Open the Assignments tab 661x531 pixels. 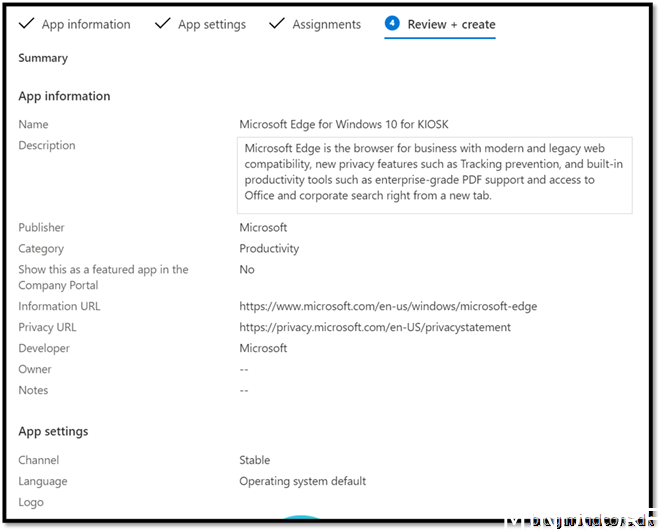click(x=326, y=24)
